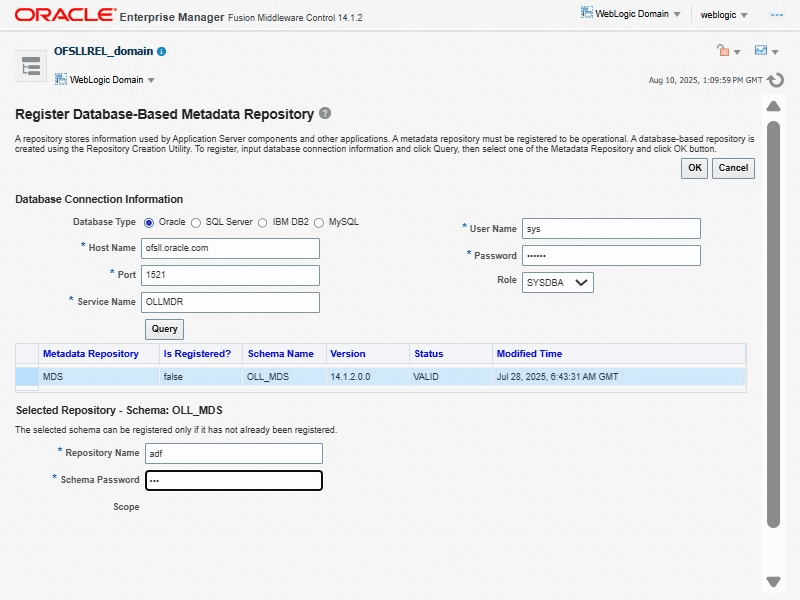Open the weblogic user menu
This screenshot has height=600, width=800.
coord(724,15)
